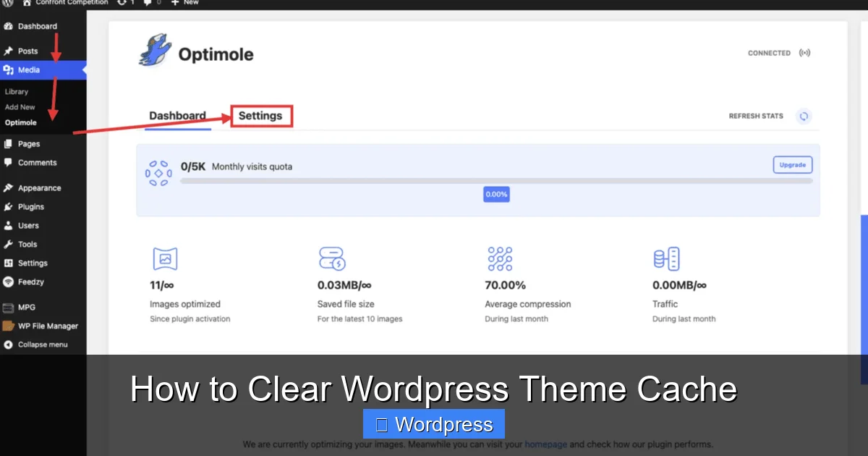Click the REFRESH STATS link
868x456 pixels.
(x=756, y=116)
